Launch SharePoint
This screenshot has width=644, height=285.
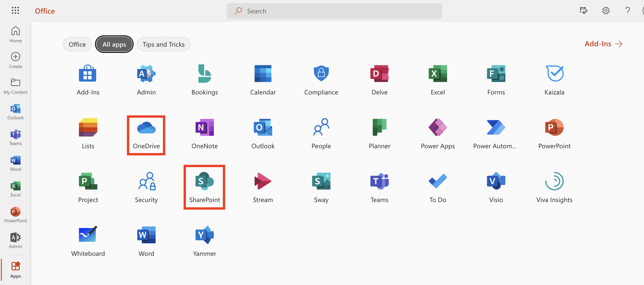pyautogui.click(x=204, y=186)
